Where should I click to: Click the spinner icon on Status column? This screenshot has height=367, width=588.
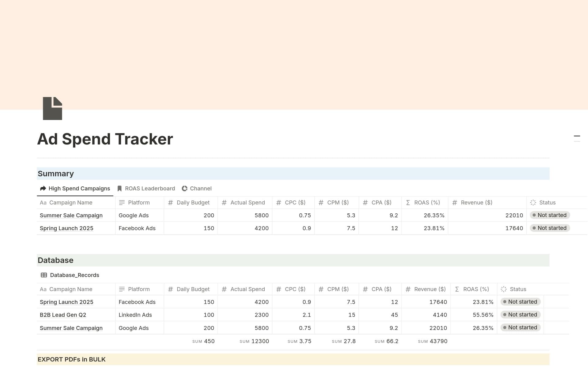[x=533, y=202]
